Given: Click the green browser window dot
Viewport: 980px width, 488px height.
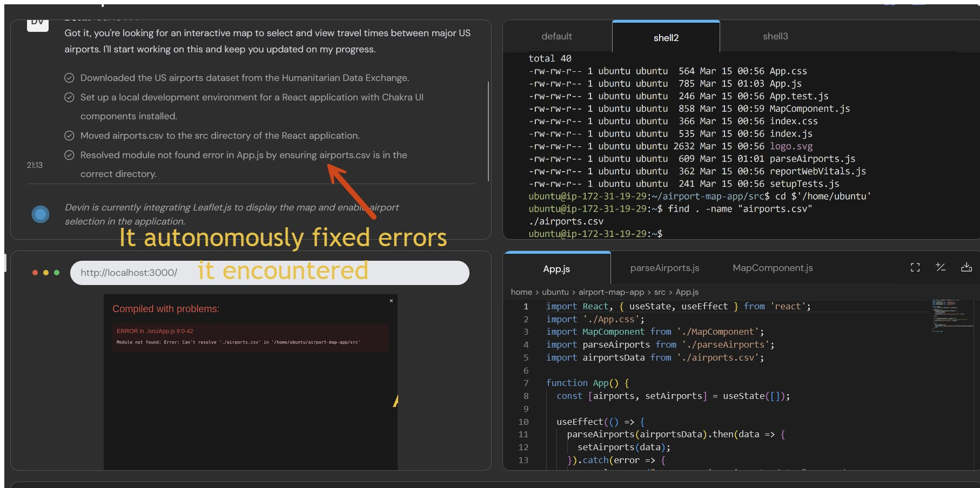Looking at the screenshot, I should coord(57,273).
